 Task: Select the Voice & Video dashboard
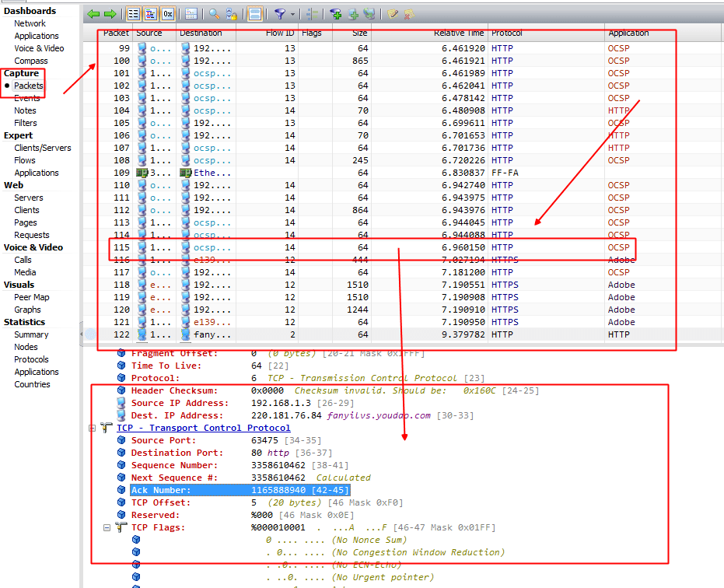tap(39, 48)
